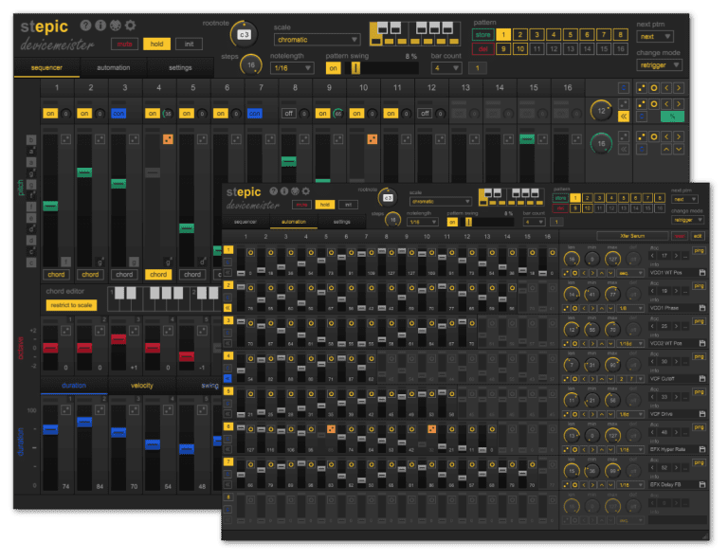Click the yellow double-arrow link button beside knob 12

click(624, 117)
